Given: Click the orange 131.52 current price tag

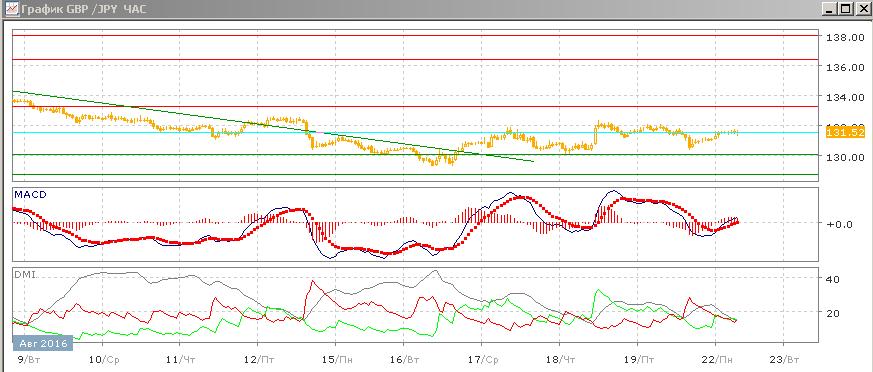Looking at the screenshot, I should coord(837,133).
